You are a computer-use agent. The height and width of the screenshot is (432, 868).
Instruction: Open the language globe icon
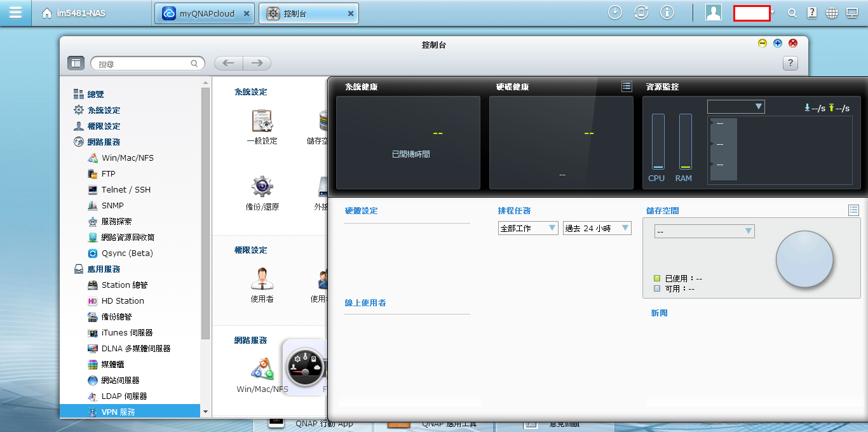(x=832, y=13)
